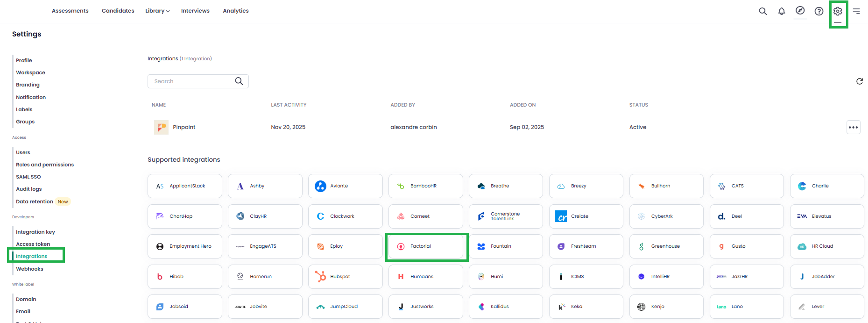Focus the integrations Search field
The image size is (868, 323).
198,81
